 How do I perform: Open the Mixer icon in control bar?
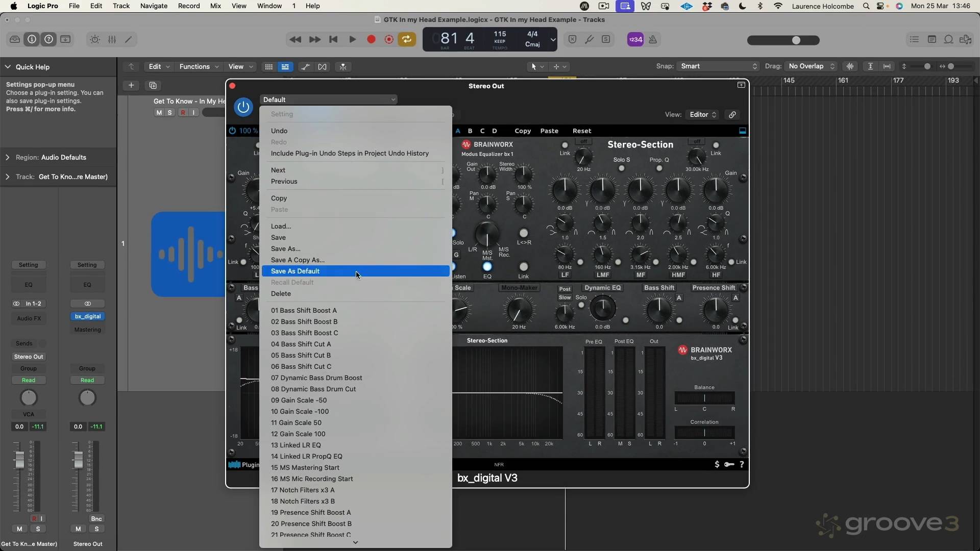point(112,39)
